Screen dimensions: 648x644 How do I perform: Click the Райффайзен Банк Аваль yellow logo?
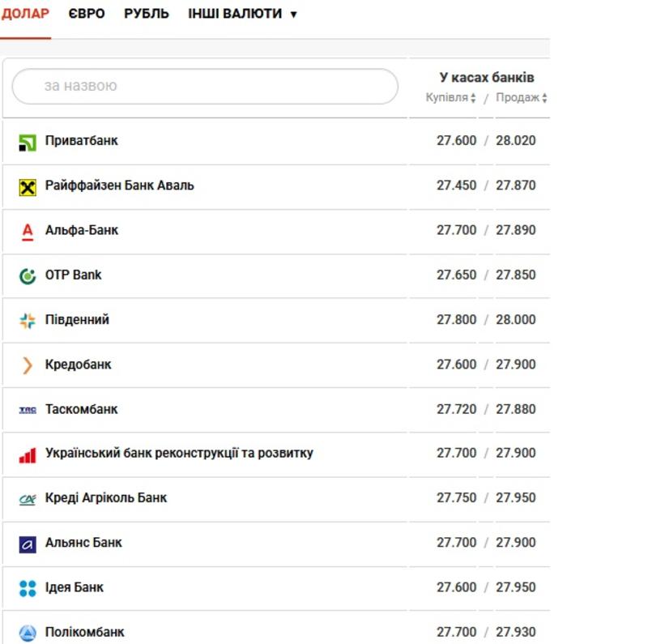pyautogui.click(x=28, y=188)
